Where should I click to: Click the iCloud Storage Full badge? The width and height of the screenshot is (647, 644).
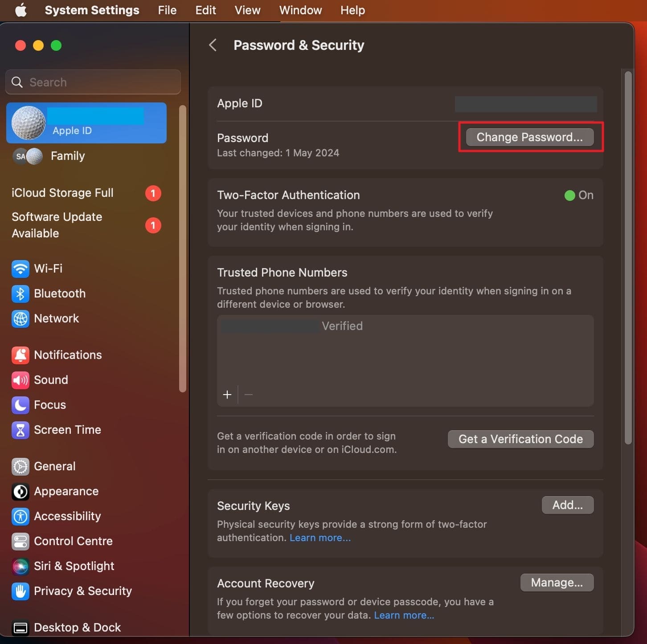pyautogui.click(x=153, y=193)
